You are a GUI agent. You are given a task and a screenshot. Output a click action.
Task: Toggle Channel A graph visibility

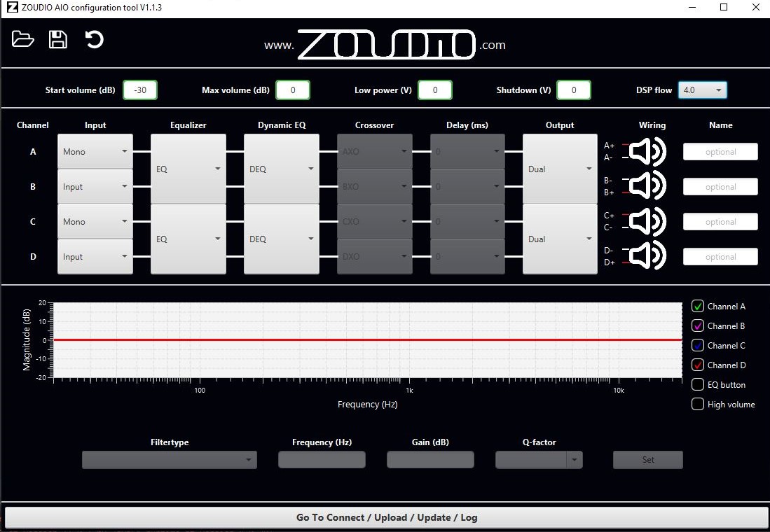tap(697, 306)
